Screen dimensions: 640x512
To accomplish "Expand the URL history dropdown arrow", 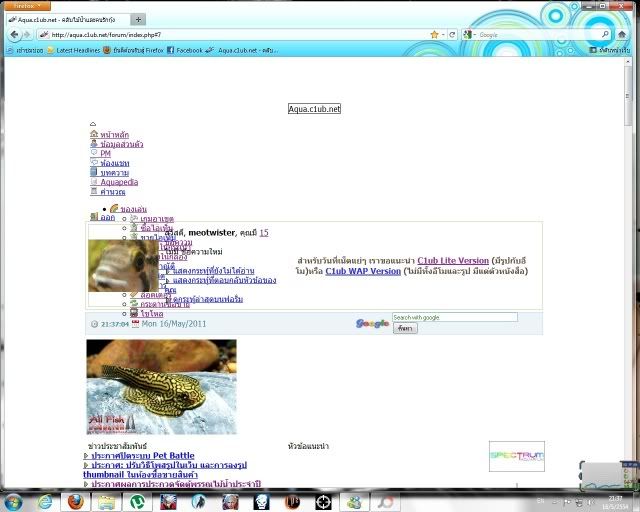I will [x=444, y=34].
